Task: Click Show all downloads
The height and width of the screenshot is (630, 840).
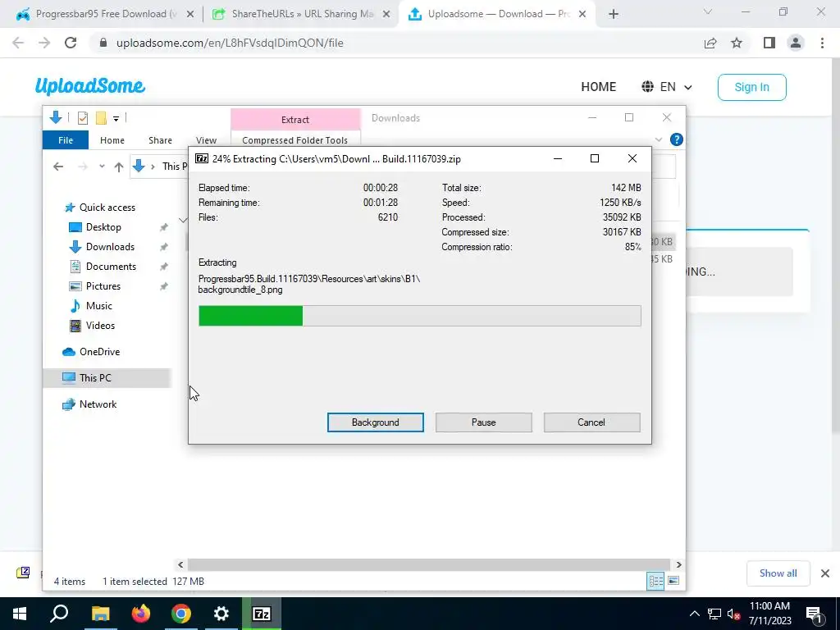Action: pyautogui.click(x=778, y=573)
